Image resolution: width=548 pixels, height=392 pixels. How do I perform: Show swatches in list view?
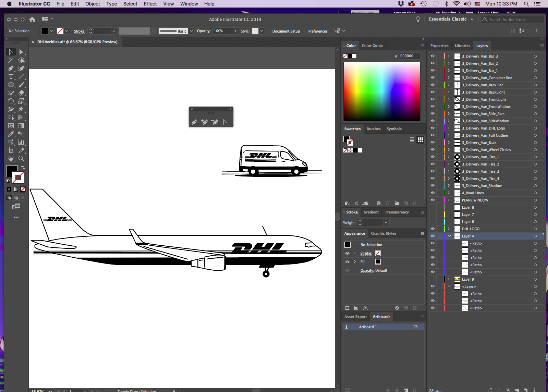(412, 140)
